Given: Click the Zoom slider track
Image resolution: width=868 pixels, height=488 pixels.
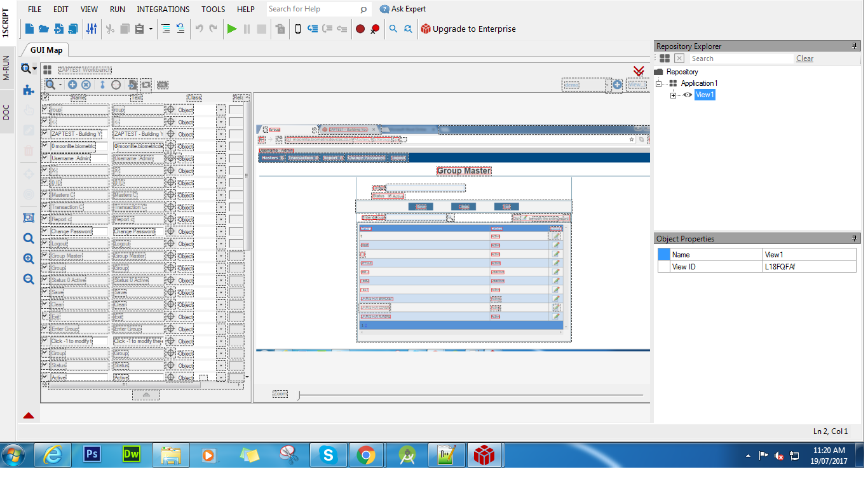Looking at the screenshot, I should coord(471,395).
